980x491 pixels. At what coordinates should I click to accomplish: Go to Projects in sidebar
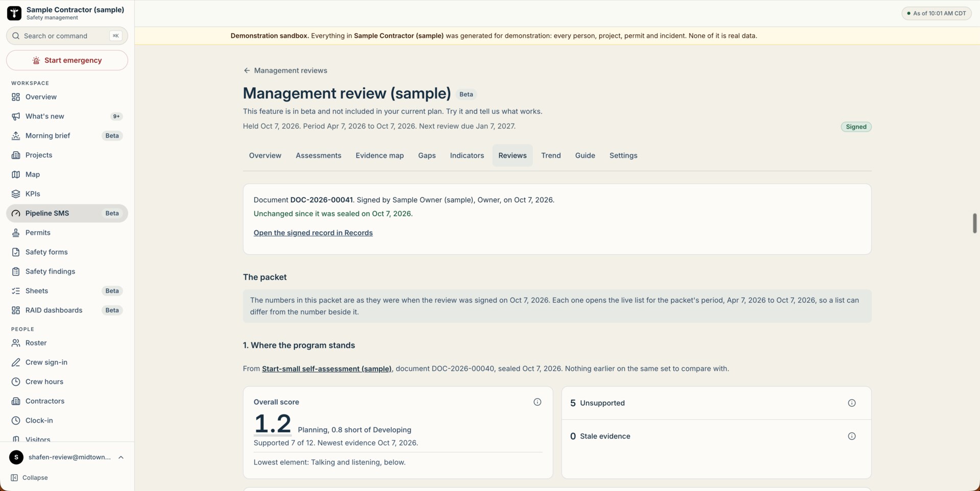67,155
